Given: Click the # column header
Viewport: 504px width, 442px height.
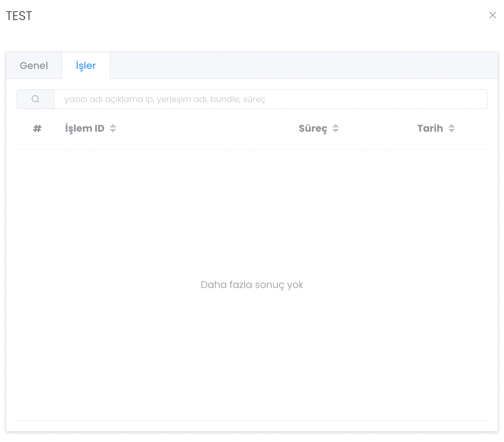Looking at the screenshot, I should coord(37,129).
